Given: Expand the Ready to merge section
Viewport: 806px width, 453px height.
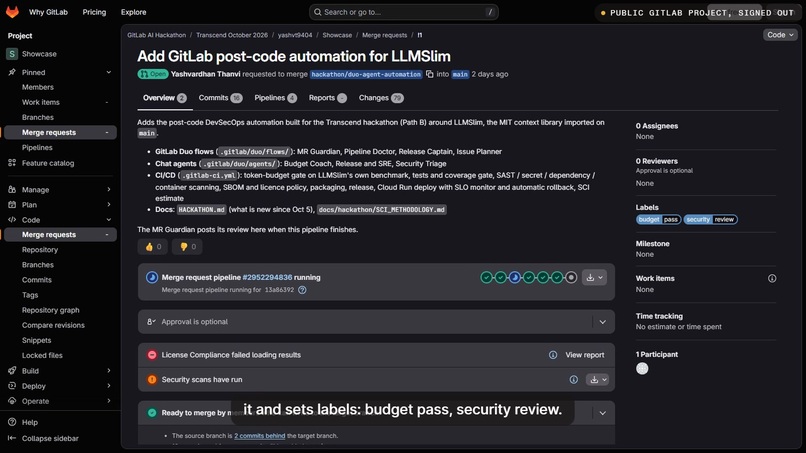Looking at the screenshot, I should coord(602,413).
